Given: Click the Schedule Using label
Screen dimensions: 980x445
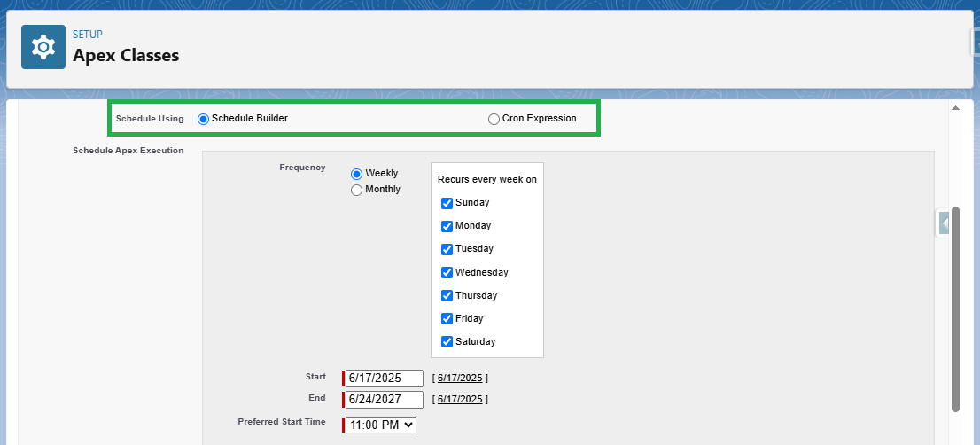Looking at the screenshot, I should [x=150, y=118].
